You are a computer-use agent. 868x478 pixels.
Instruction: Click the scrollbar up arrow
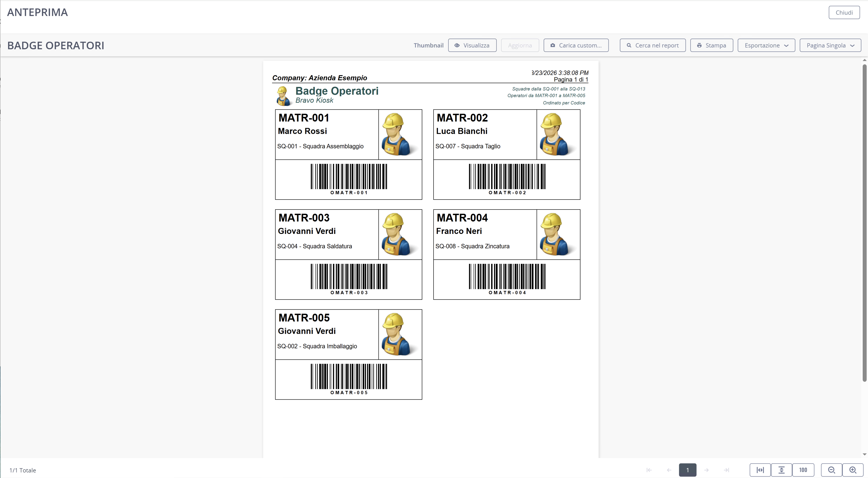point(864,60)
